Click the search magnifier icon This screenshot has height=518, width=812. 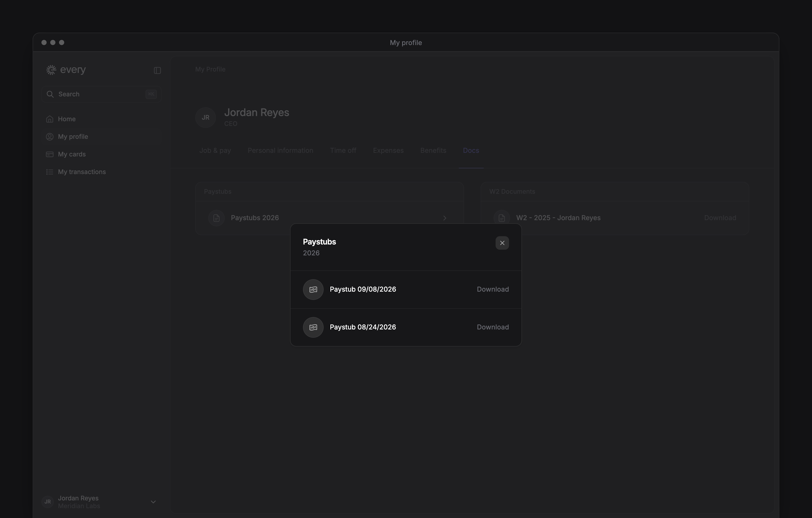(x=50, y=94)
